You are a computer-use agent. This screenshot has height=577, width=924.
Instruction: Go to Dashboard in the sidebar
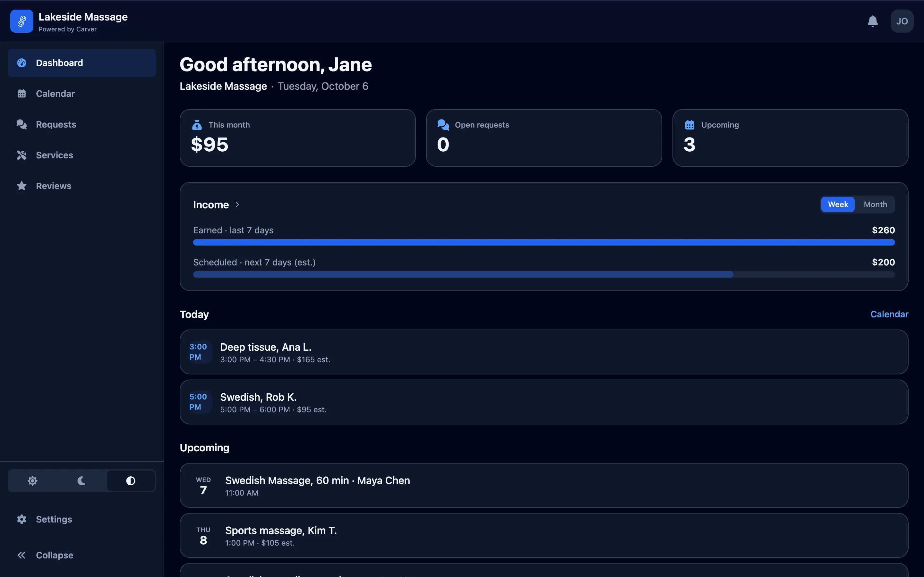(x=82, y=63)
